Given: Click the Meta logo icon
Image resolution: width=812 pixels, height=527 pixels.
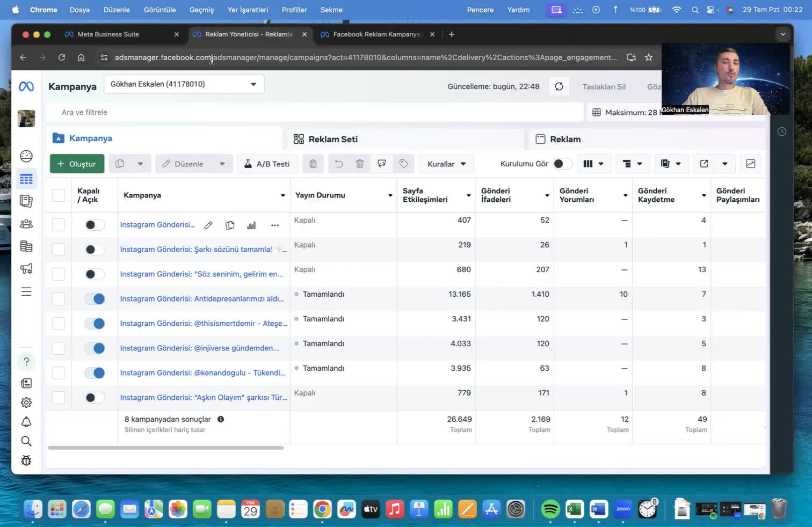Looking at the screenshot, I should pos(26,86).
